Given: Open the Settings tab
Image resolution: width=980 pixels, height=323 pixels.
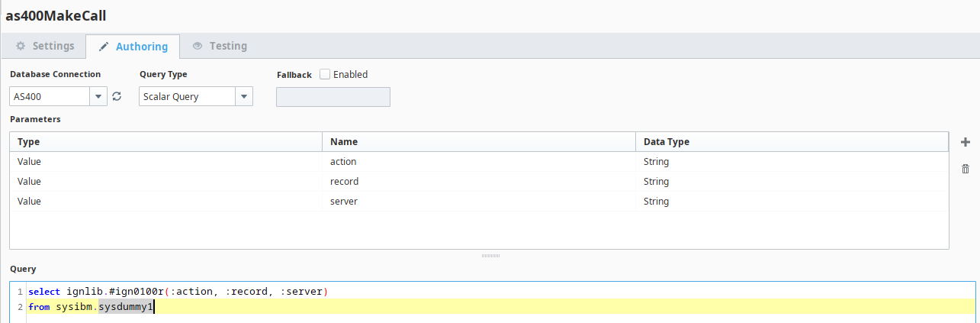Looking at the screenshot, I should tap(45, 46).
